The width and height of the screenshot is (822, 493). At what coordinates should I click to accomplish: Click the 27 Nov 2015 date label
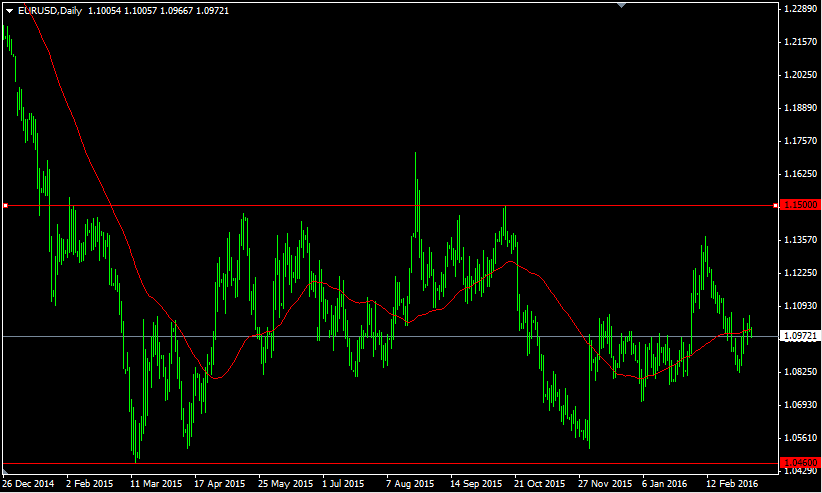click(x=605, y=484)
